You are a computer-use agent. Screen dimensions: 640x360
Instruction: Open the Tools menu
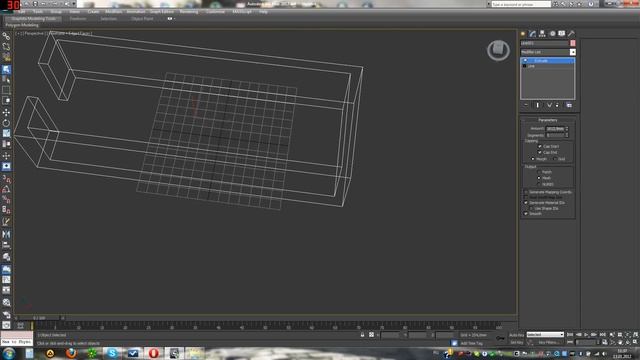tap(38, 11)
